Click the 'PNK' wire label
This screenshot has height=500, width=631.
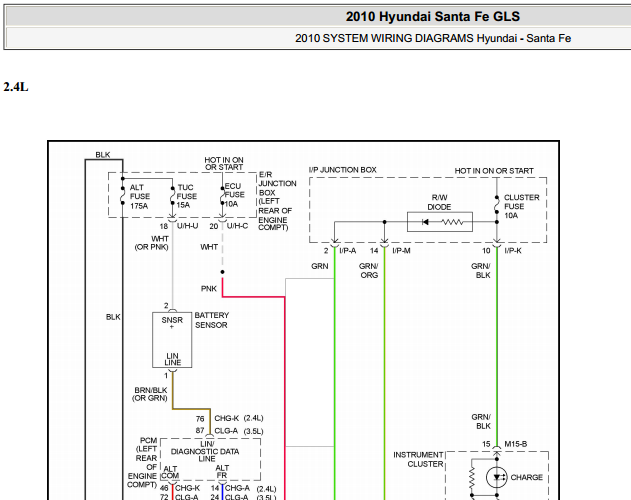(x=209, y=289)
